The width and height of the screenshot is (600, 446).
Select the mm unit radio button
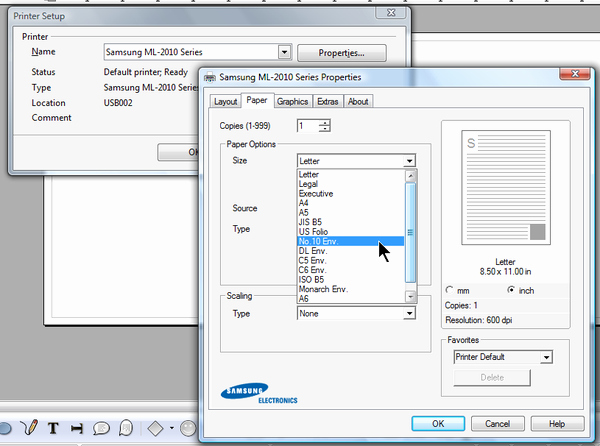click(x=449, y=290)
